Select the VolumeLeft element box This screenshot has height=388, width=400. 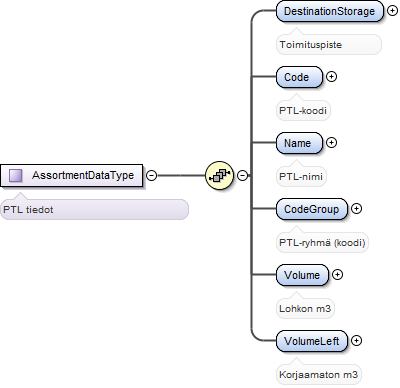point(312,341)
